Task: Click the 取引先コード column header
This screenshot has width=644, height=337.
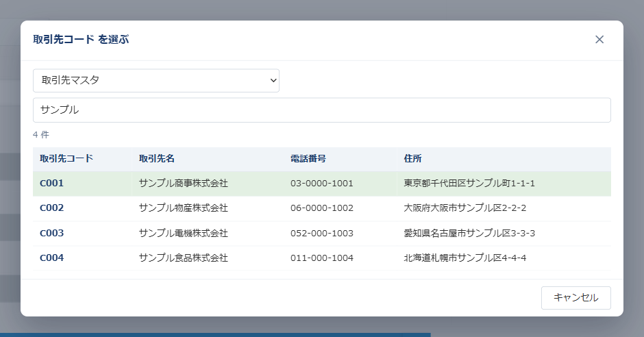Action: tap(66, 158)
